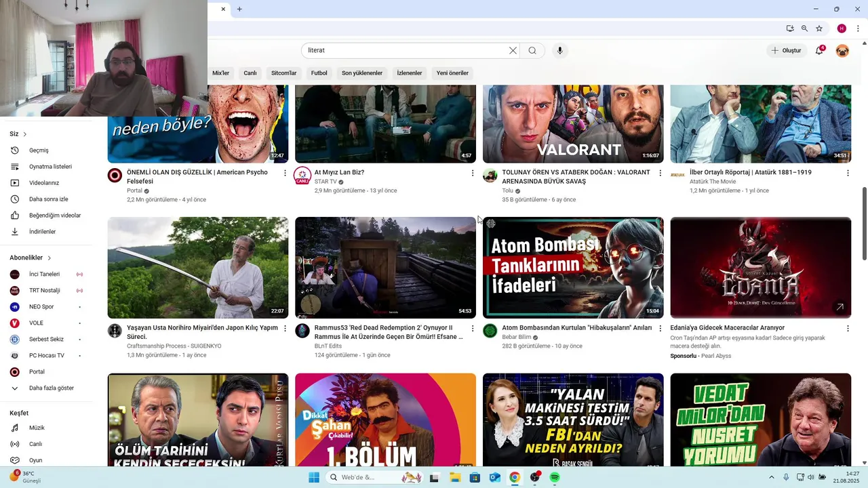
Task: Select the Canlı filter chip
Action: (250, 73)
